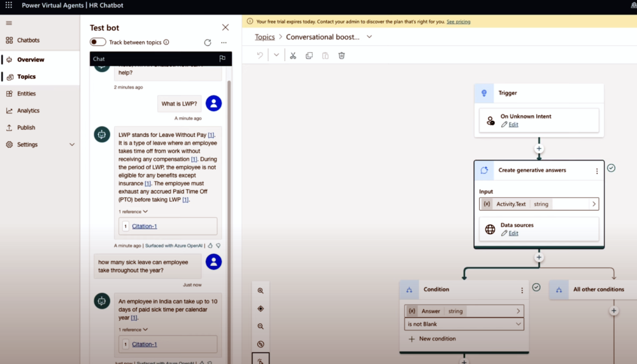Open Citation-1 link under sick leave answer
The width and height of the screenshot is (637, 364).
[x=144, y=344]
